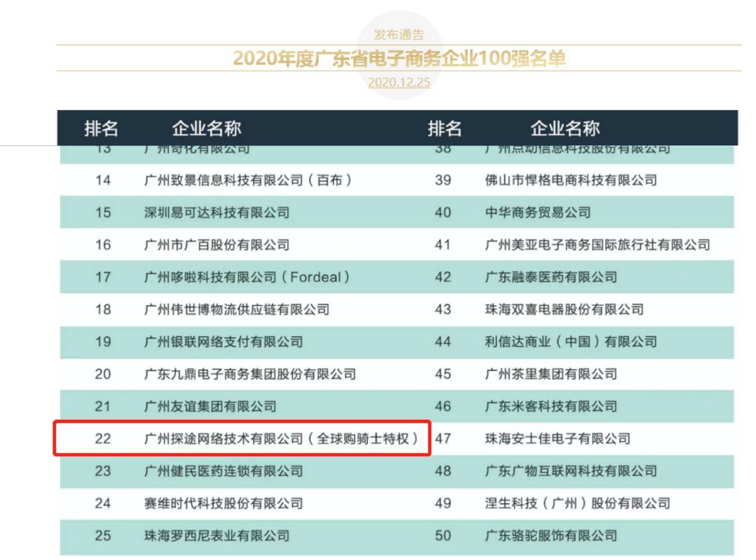Select 珠海安士佳电子有限公司
The width and height of the screenshot is (756, 560).
click(558, 439)
